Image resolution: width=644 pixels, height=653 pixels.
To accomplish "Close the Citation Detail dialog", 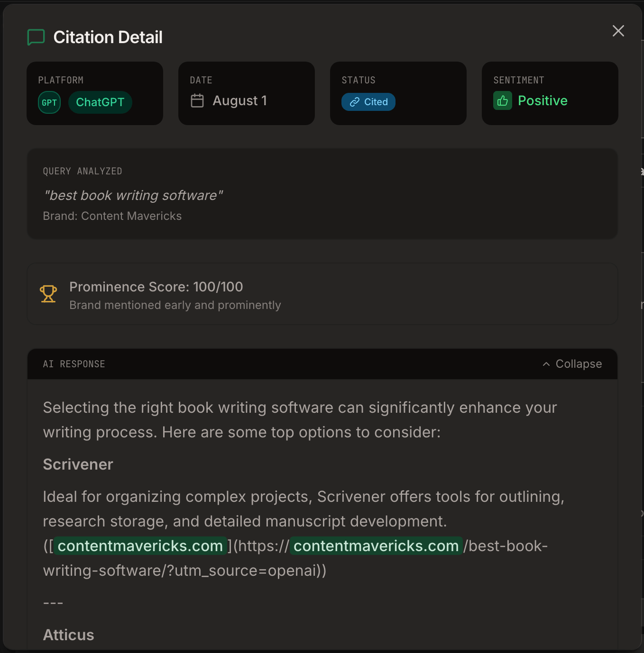I will coord(618,31).
